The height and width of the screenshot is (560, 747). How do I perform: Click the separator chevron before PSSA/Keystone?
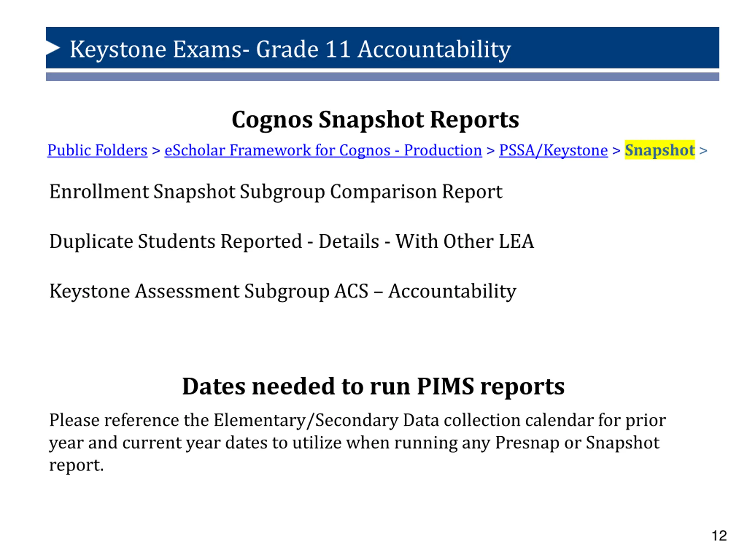pos(491,150)
